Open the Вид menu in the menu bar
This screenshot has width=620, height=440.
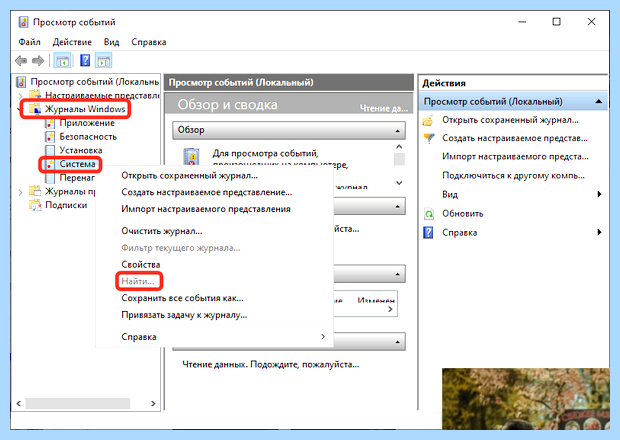pyautogui.click(x=112, y=42)
